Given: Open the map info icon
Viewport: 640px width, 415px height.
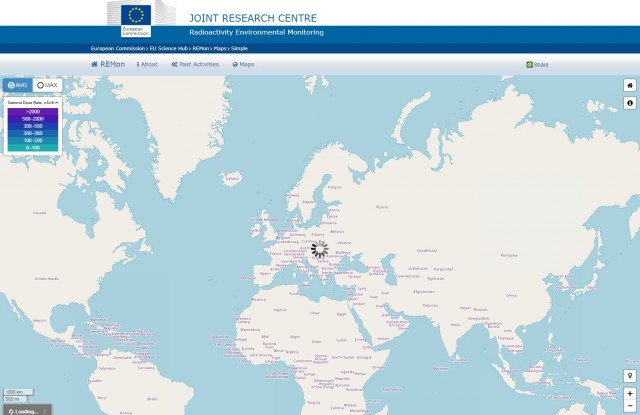Looking at the screenshot, I should pyautogui.click(x=630, y=103).
